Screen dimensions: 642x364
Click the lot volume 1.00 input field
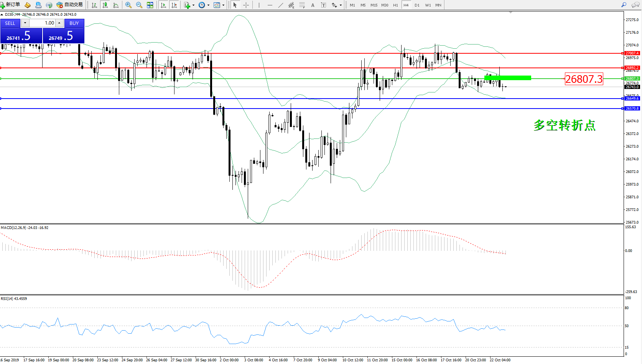pyautogui.click(x=43, y=23)
